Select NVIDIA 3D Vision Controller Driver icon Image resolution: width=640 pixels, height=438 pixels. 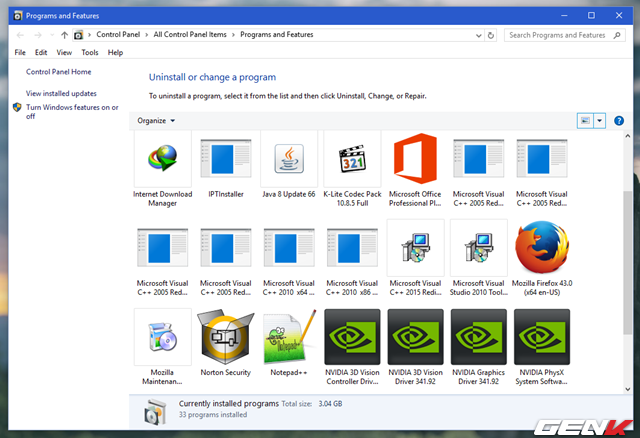pos(352,337)
